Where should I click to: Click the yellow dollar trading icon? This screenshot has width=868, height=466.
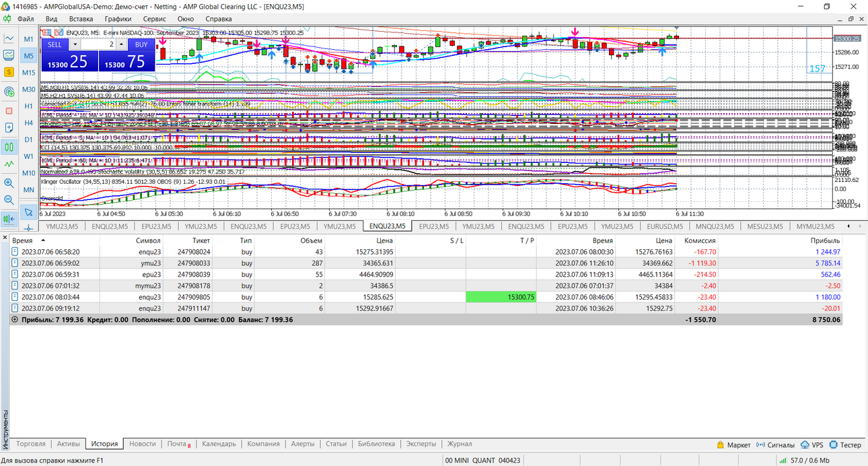[x=9, y=71]
